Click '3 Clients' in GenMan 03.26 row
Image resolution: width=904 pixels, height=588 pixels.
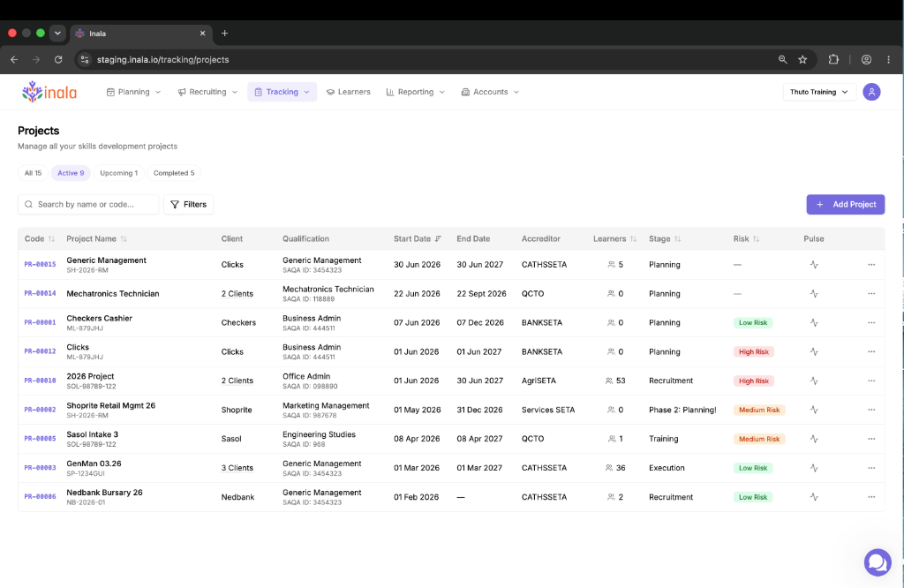point(237,468)
